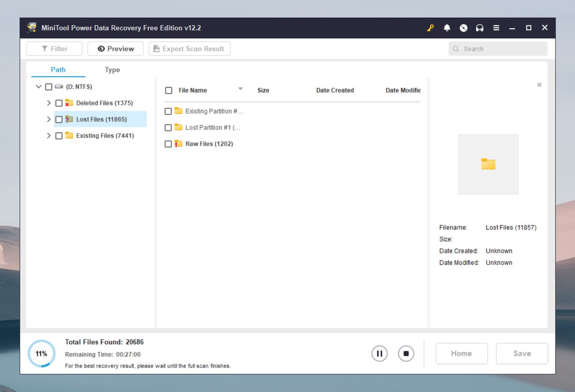Click the Existing Partition folder icon in list
This screenshot has width=575, height=392.
click(178, 111)
